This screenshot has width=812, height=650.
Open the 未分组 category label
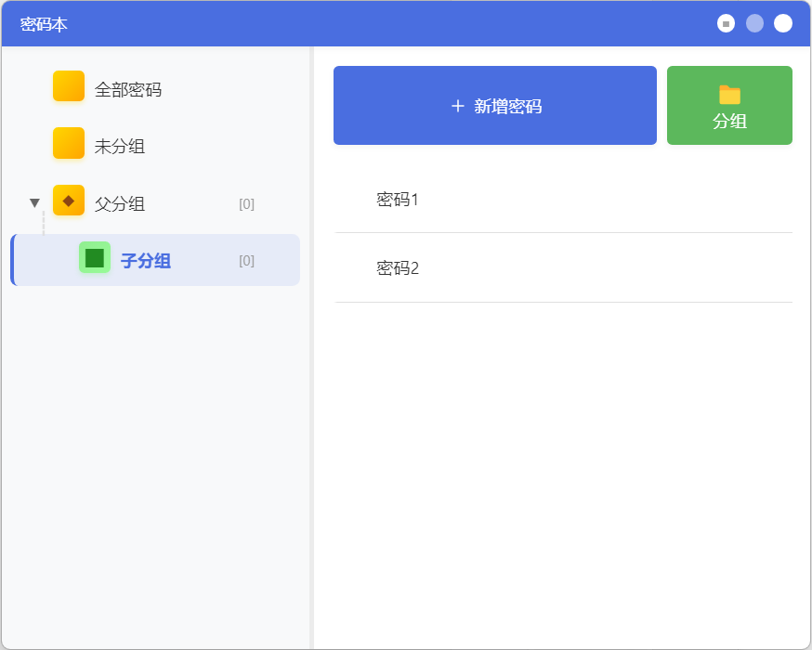120,147
